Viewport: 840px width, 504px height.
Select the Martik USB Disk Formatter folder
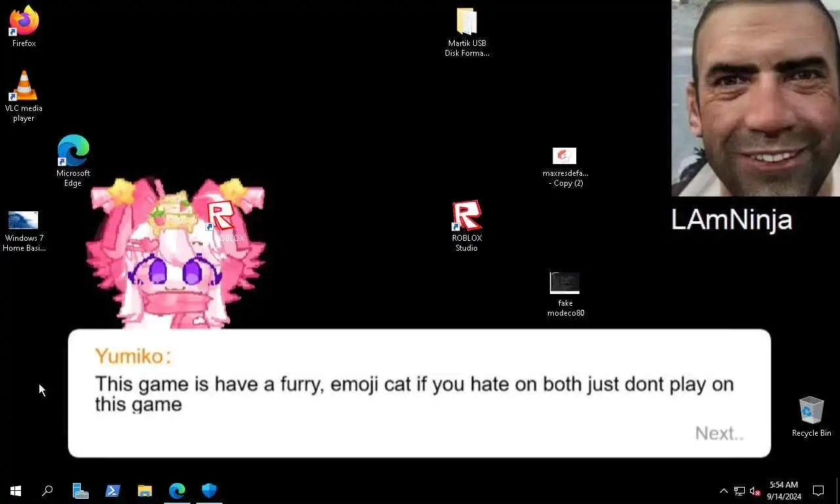click(467, 32)
